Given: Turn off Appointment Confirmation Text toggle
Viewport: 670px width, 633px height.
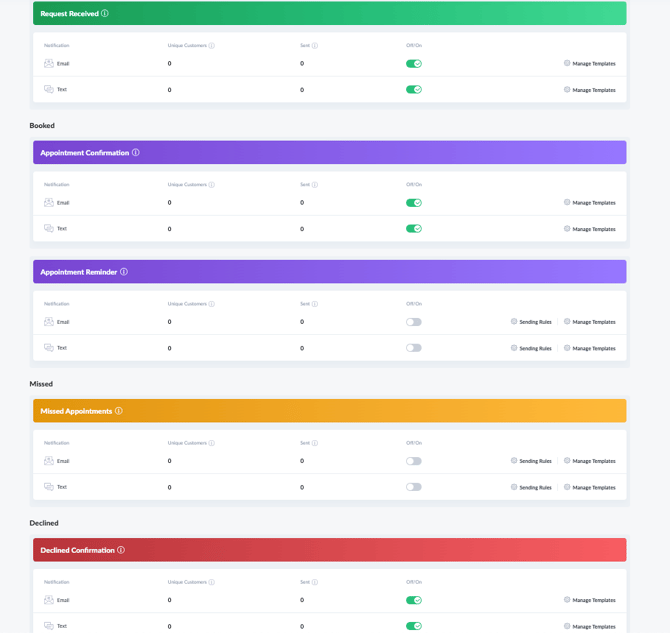Looking at the screenshot, I should pos(414,229).
